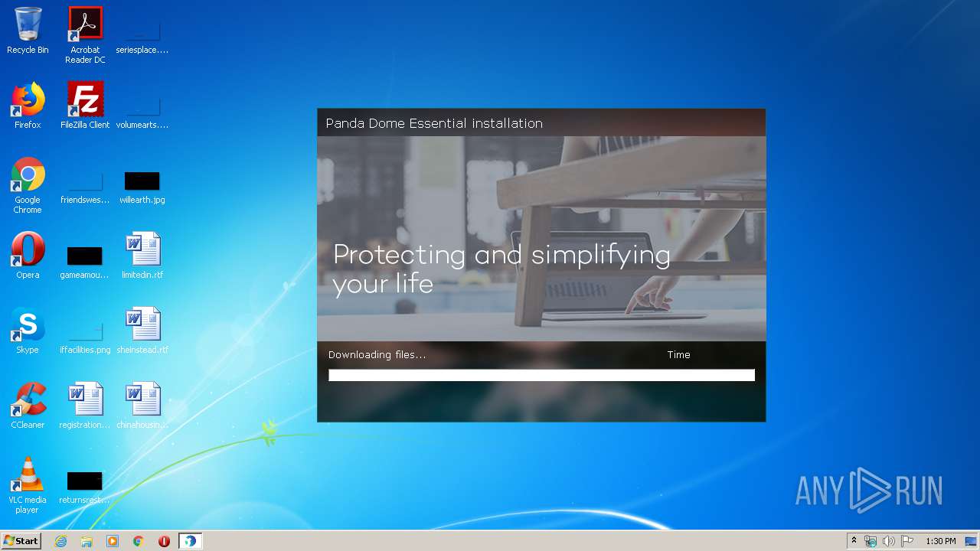Open Internet Explorer from the taskbar

pyautogui.click(x=60, y=541)
